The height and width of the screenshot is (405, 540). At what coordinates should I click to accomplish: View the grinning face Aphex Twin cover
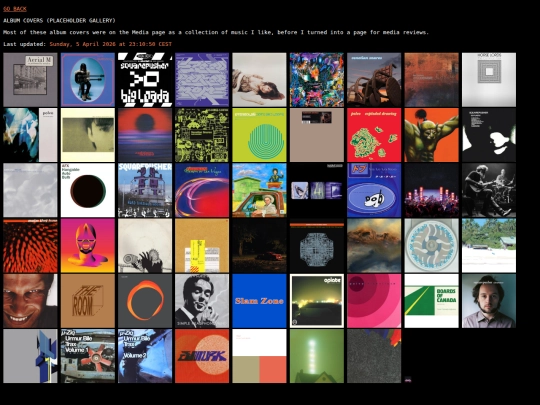30,301
